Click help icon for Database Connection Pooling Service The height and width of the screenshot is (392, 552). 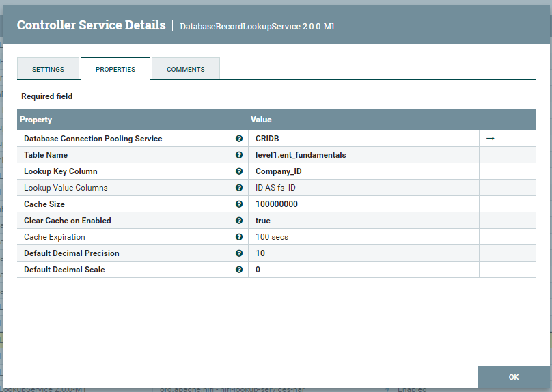click(x=239, y=139)
